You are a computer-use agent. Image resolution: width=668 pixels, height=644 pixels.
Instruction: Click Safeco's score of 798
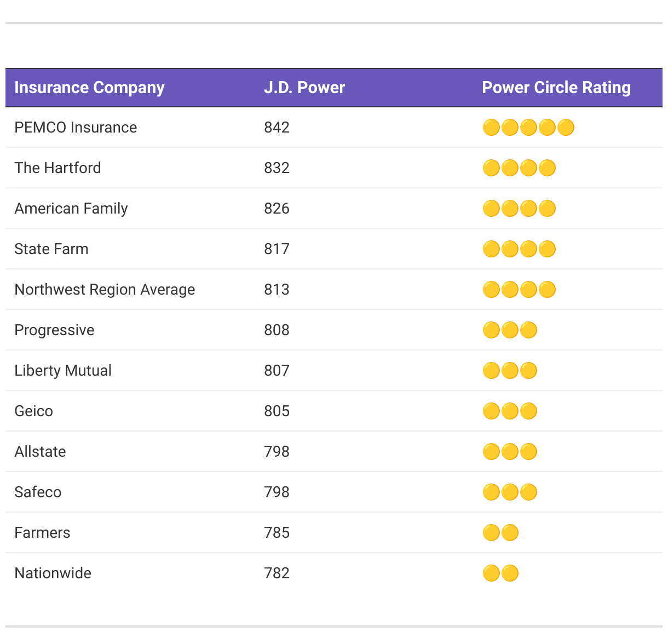point(277,492)
